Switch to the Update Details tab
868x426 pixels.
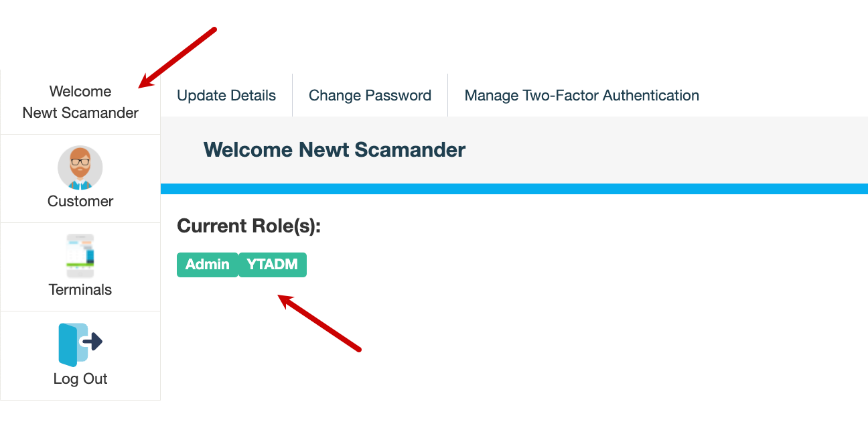(x=226, y=95)
